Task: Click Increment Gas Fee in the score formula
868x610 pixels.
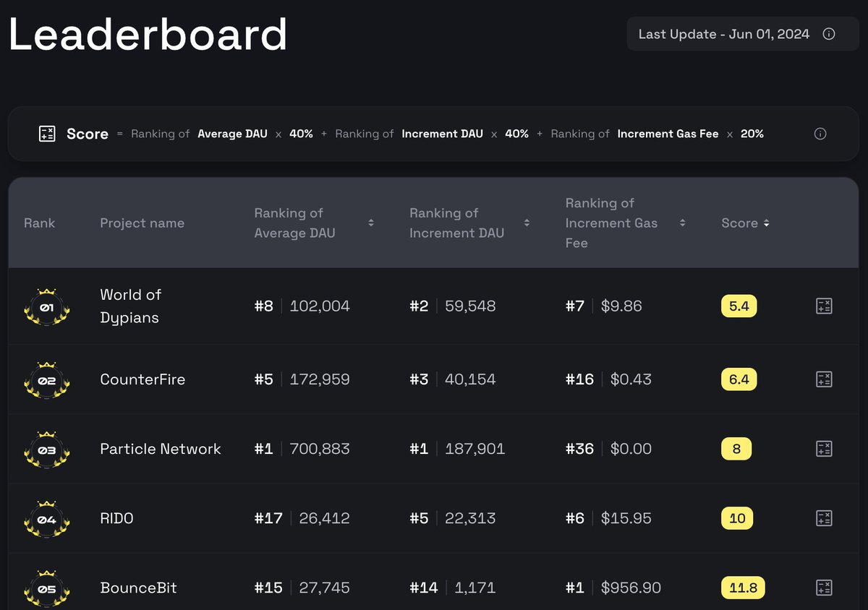Action: click(668, 134)
